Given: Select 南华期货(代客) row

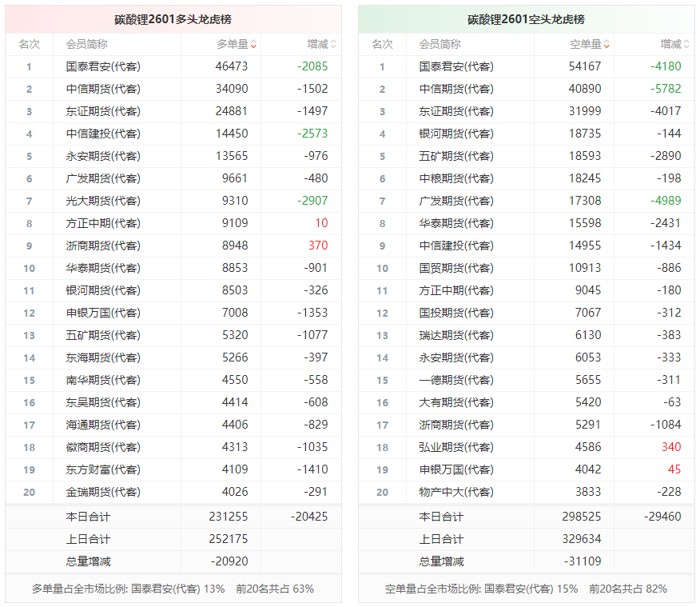Looking at the screenshot, I should 173,380.
